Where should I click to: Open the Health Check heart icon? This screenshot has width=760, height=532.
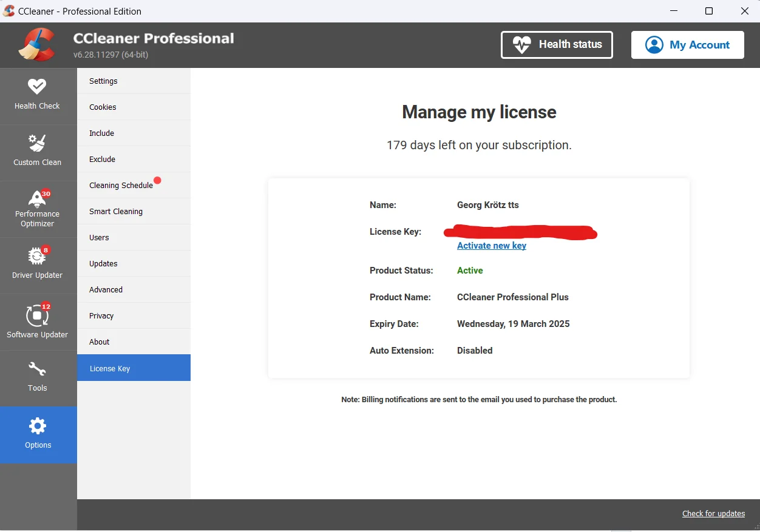click(37, 86)
